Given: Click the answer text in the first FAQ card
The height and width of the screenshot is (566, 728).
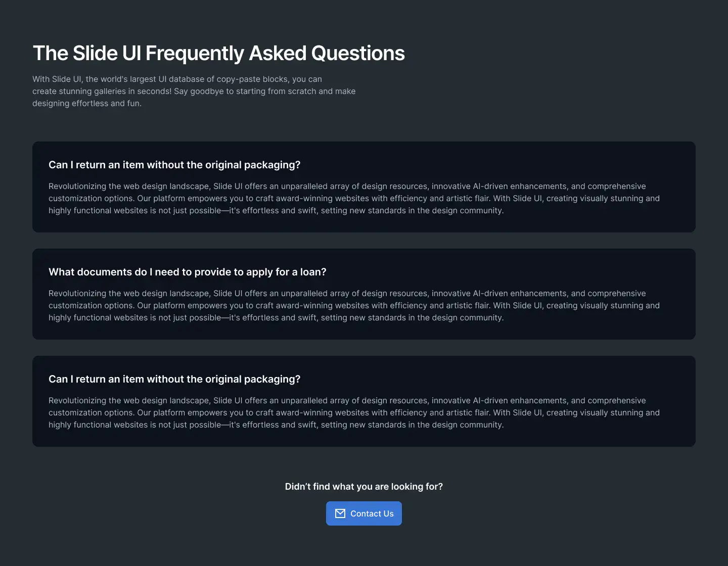Looking at the screenshot, I should click(354, 198).
